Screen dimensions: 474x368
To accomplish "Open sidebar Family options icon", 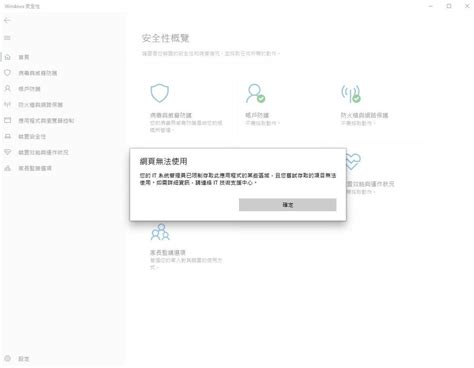I will 7,168.
